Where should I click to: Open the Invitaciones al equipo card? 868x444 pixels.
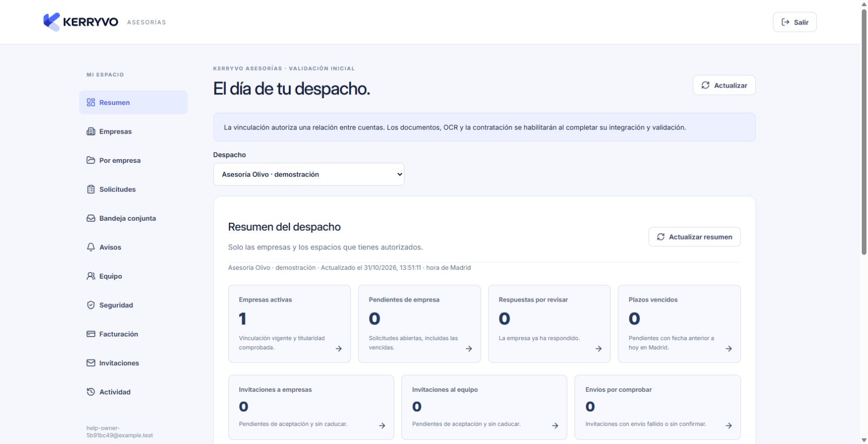point(484,407)
